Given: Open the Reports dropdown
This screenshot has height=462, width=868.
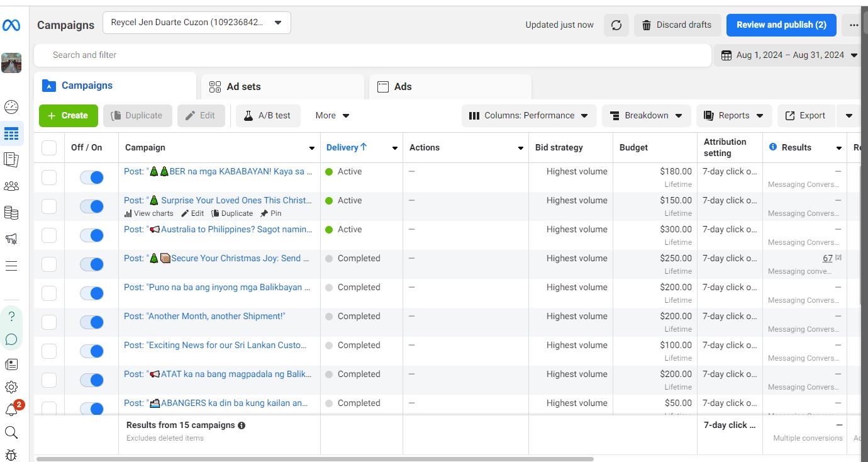Looking at the screenshot, I should 734,116.
